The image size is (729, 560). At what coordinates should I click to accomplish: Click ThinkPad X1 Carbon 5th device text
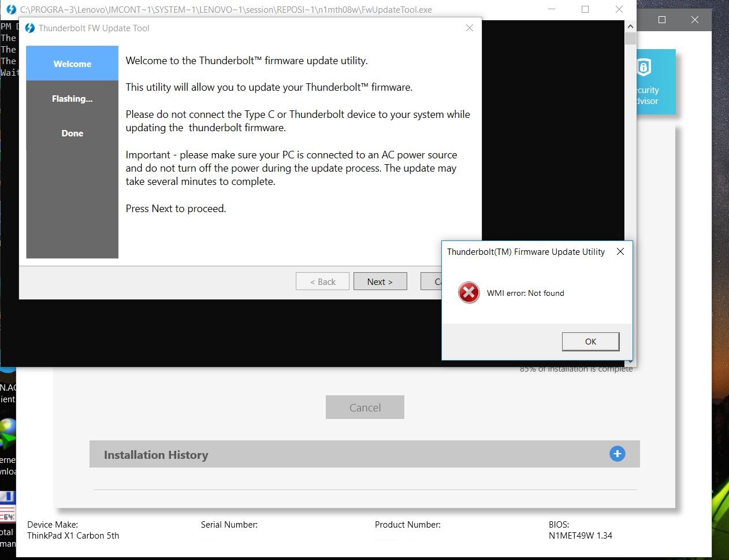tap(73, 536)
